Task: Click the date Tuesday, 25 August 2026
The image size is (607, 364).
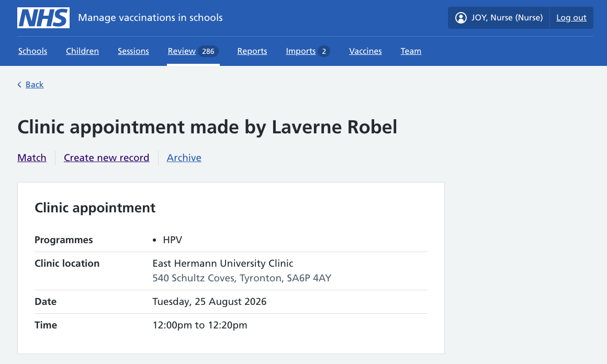Action: 209,302
